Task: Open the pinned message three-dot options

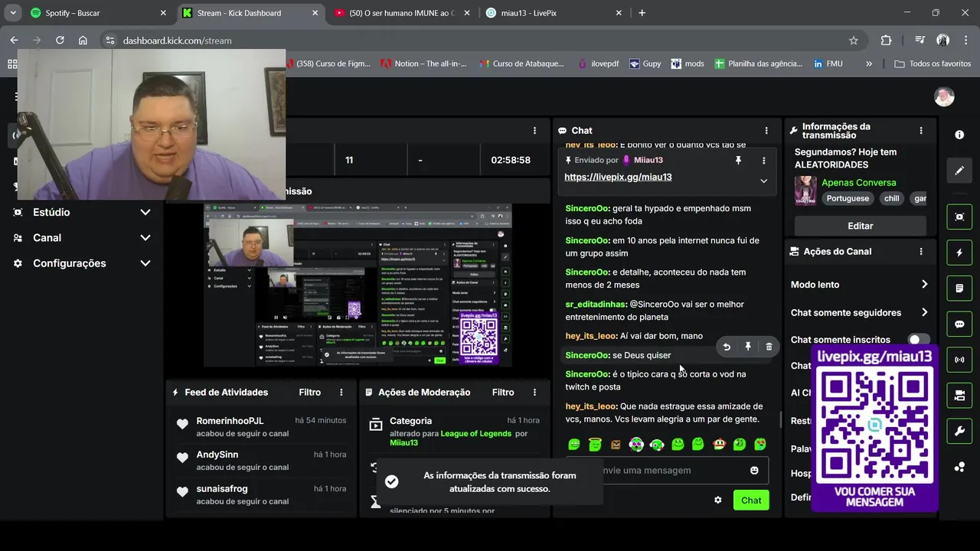Action: tap(763, 160)
